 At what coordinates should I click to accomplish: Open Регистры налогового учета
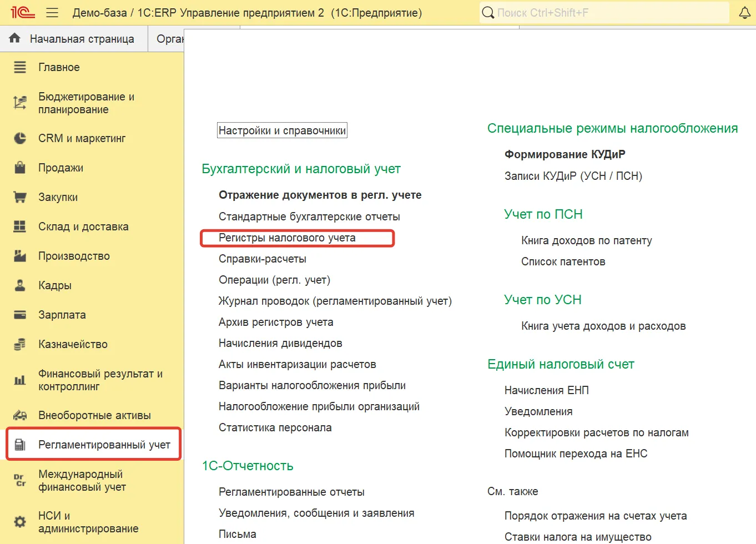coord(287,238)
